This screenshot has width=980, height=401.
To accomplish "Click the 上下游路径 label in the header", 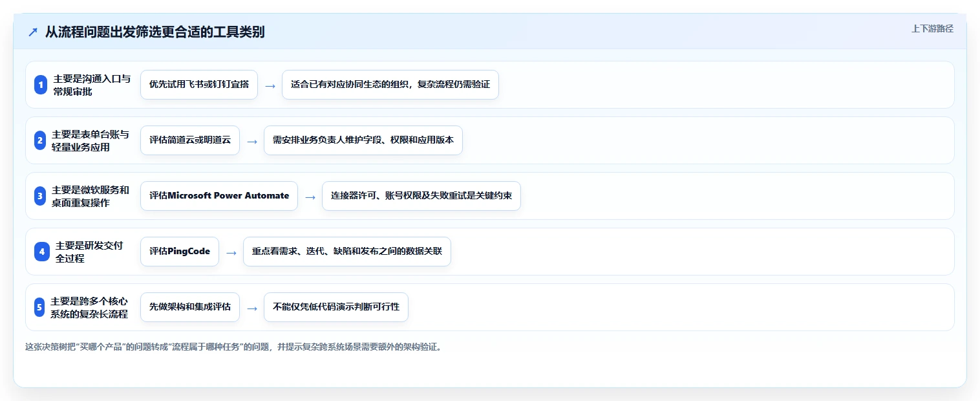I will [x=932, y=28].
